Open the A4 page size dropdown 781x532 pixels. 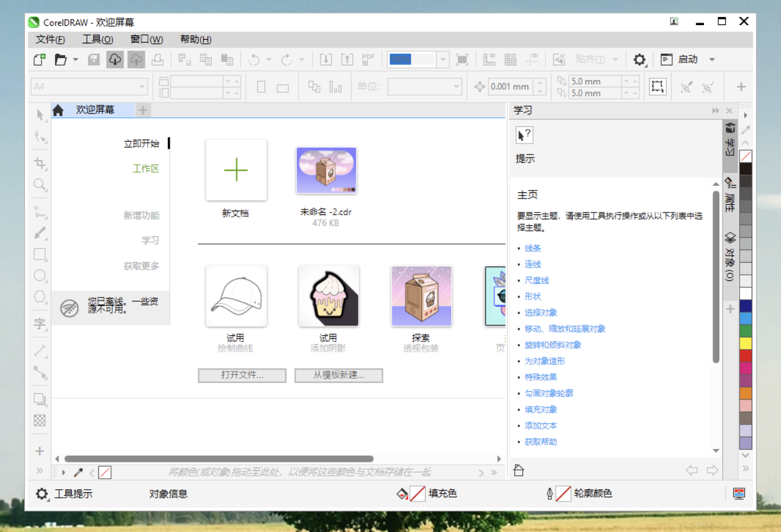pos(142,87)
